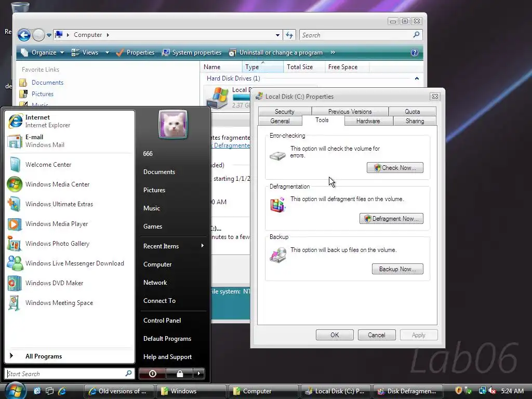Launch Windows DVD Maker
Viewport: 532px width, 399px height.
pyautogui.click(x=70, y=283)
